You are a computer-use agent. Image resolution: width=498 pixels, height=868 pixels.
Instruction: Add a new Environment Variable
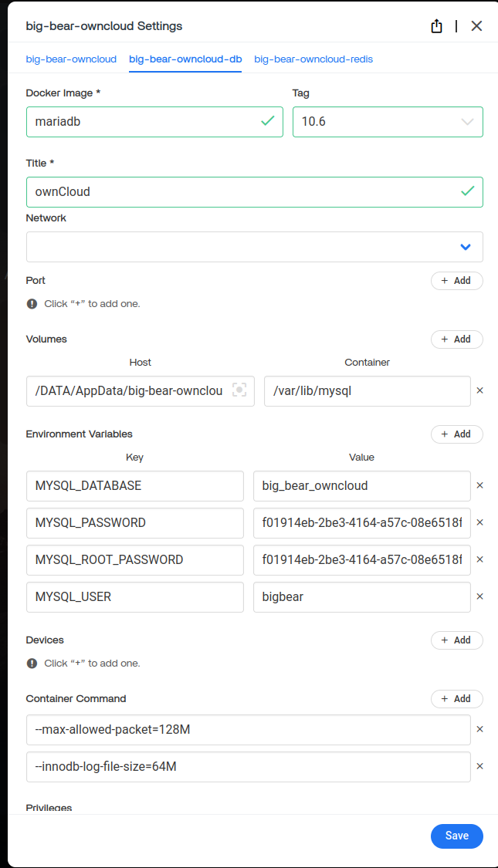pyautogui.click(x=456, y=434)
